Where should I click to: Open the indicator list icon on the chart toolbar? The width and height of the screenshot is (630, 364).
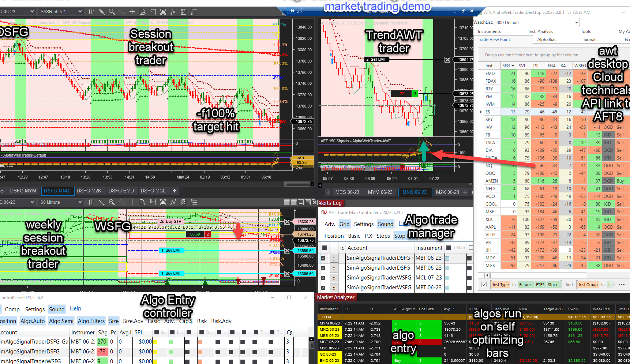(x=194, y=11)
